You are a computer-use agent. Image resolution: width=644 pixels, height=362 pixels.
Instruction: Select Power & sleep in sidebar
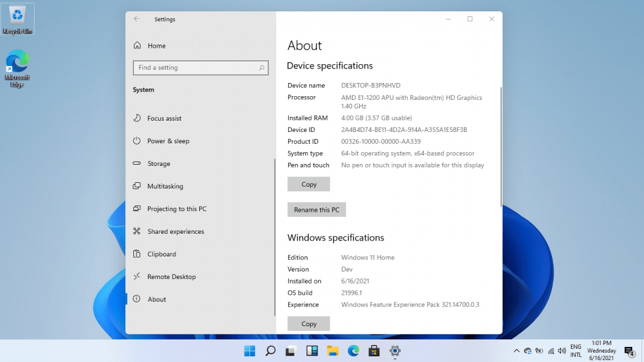point(168,141)
